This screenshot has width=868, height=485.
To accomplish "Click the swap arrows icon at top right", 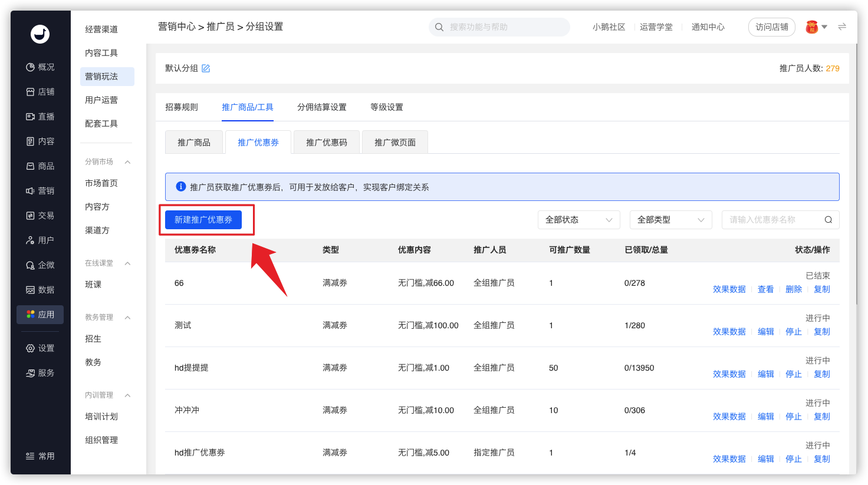I will (x=842, y=27).
